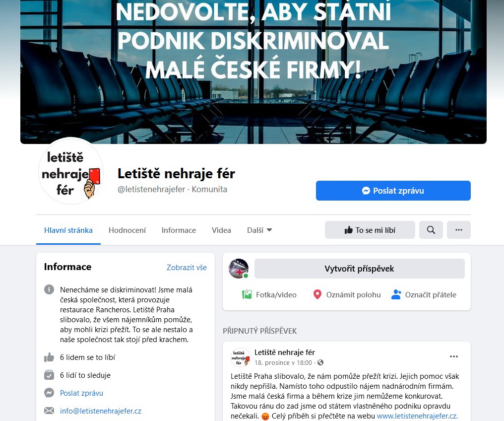
Task: Open the Zobrazit vše link
Action: (187, 268)
